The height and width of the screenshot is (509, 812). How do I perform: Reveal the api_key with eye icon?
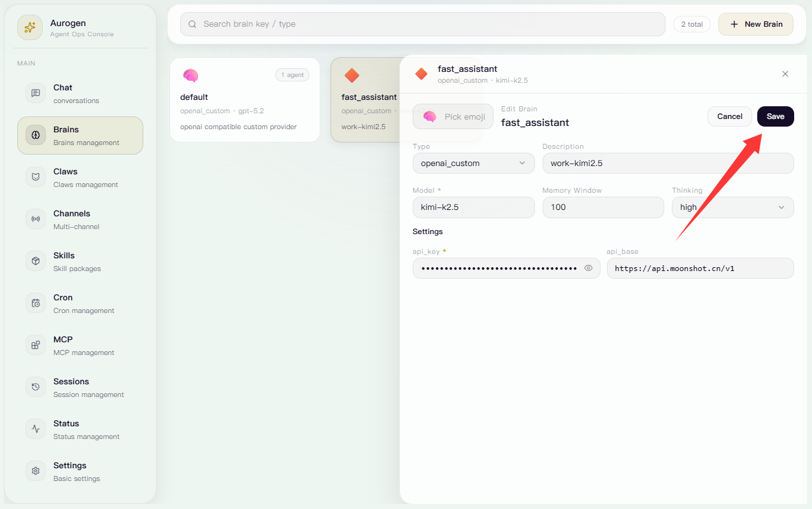[x=588, y=268]
